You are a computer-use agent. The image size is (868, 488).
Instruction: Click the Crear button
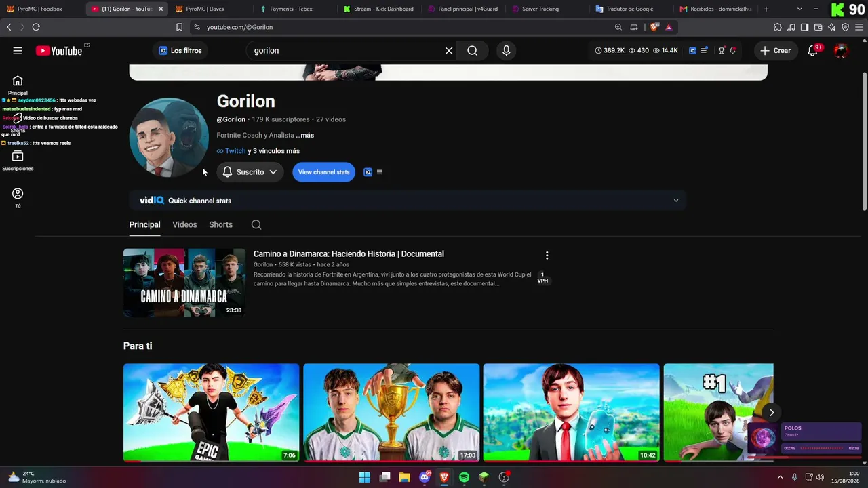[x=775, y=51]
